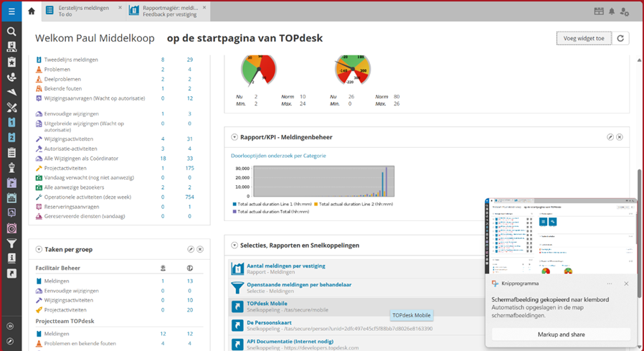Screen dimensions: 644x351
Task: Click the screenshot thumbnail in Knipprogramma notification
Action: tap(561, 235)
